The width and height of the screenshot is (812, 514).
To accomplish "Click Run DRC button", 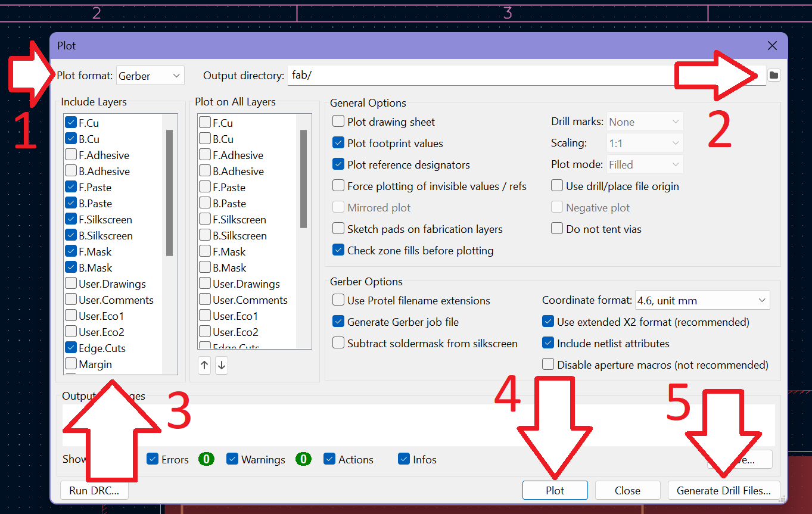I will [x=94, y=490].
